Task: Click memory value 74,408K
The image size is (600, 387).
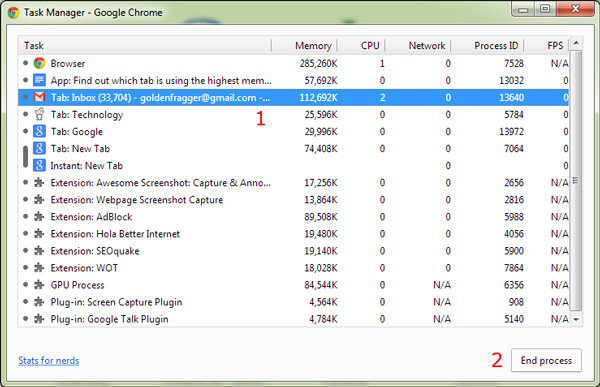Action: (x=321, y=149)
